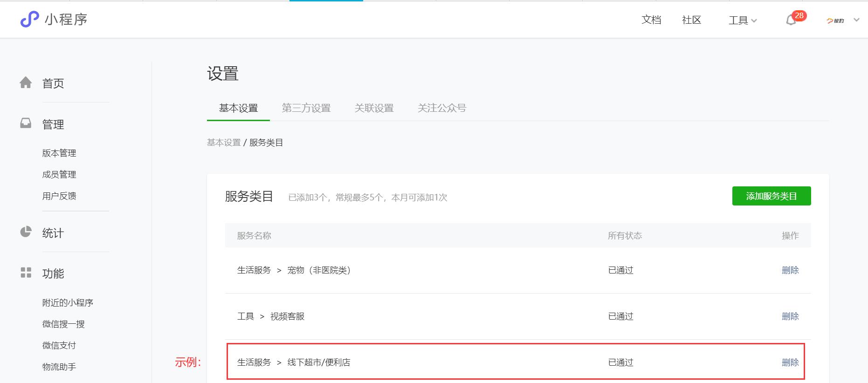Select 微信支付 in the sidebar
Viewport: 868px width, 383px height.
59,345
